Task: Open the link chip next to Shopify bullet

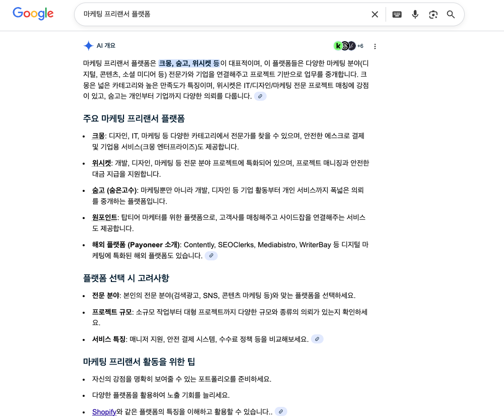Action: 281,411
